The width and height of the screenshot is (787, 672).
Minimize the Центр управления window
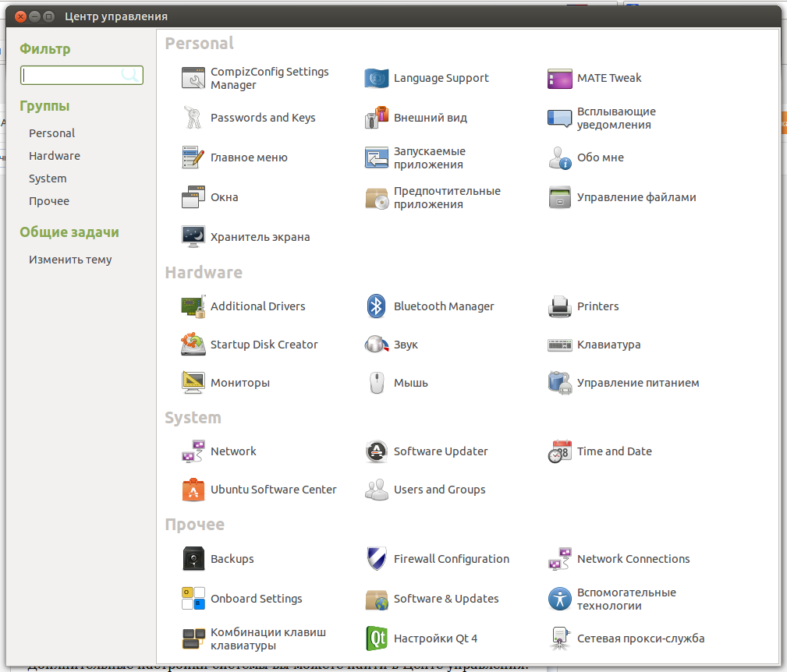coord(34,16)
